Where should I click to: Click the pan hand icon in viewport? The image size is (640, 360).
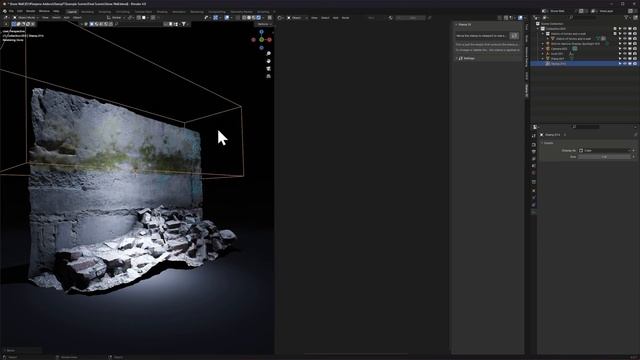(269, 61)
